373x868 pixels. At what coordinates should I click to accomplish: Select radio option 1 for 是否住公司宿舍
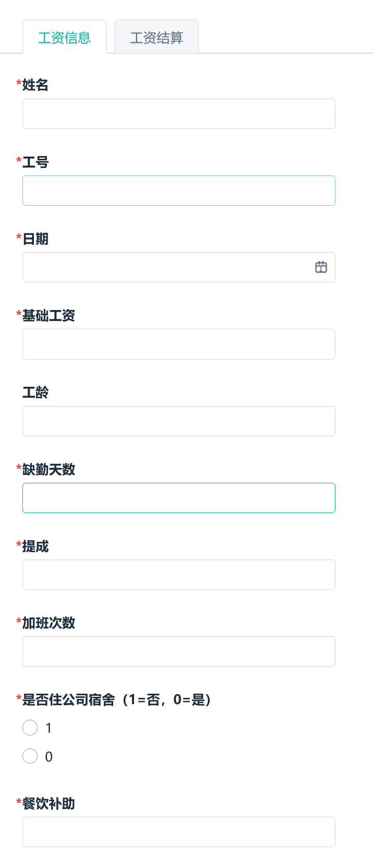[x=30, y=728]
